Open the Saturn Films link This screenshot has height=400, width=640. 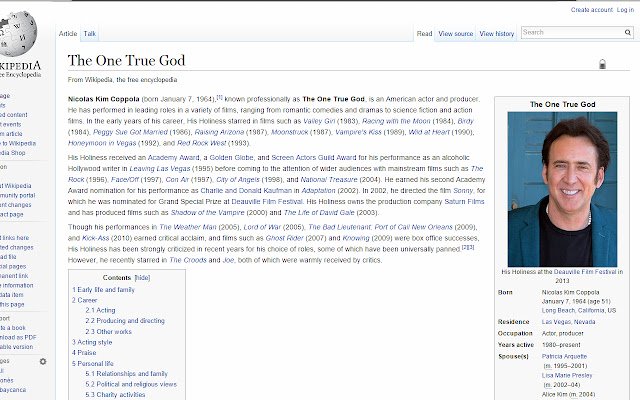coord(464,202)
